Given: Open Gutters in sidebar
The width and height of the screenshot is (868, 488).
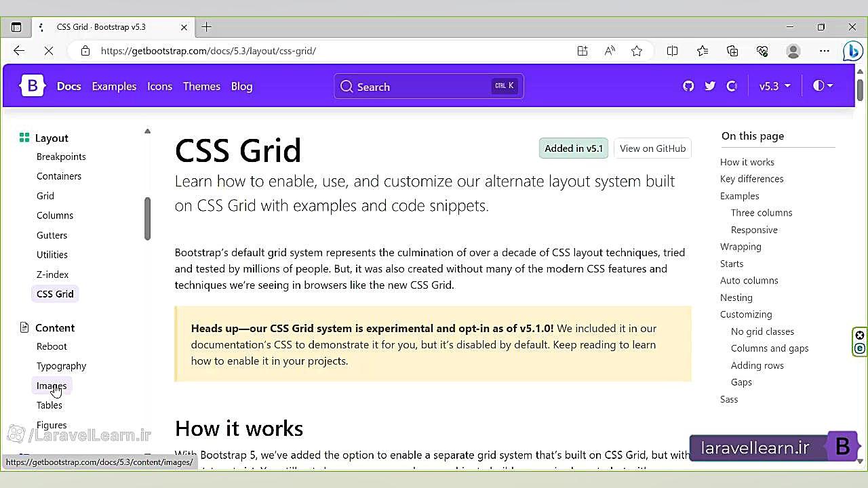Looking at the screenshot, I should 52,235.
